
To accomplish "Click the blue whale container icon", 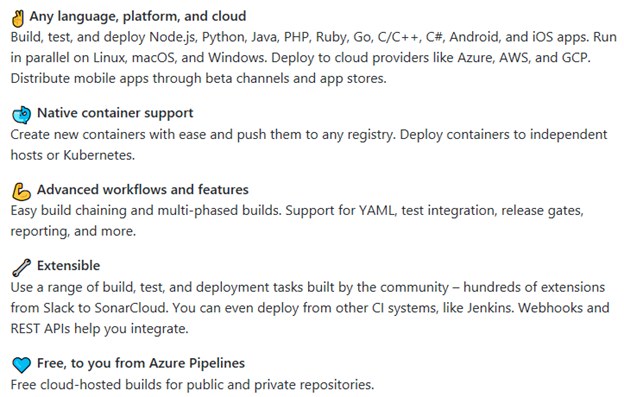I will point(21,115).
